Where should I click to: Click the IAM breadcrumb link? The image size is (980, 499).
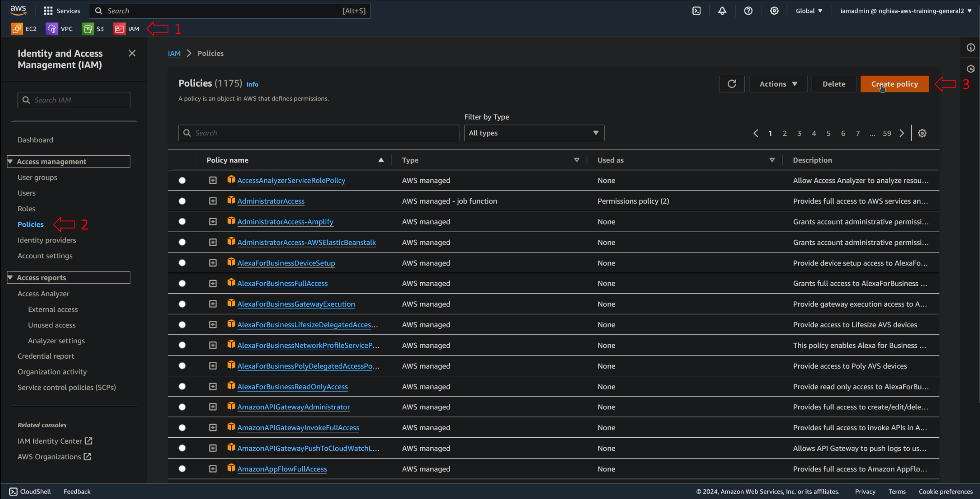(174, 53)
